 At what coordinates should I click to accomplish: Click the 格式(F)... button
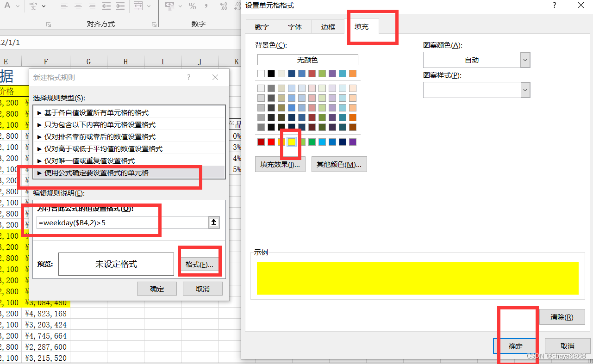(x=199, y=264)
